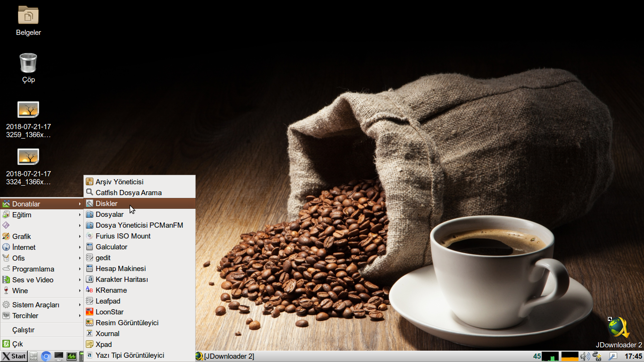Screen dimensions: 644x362
Task: Open system monitor taskbar launcher
Action: tap(72, 356)
